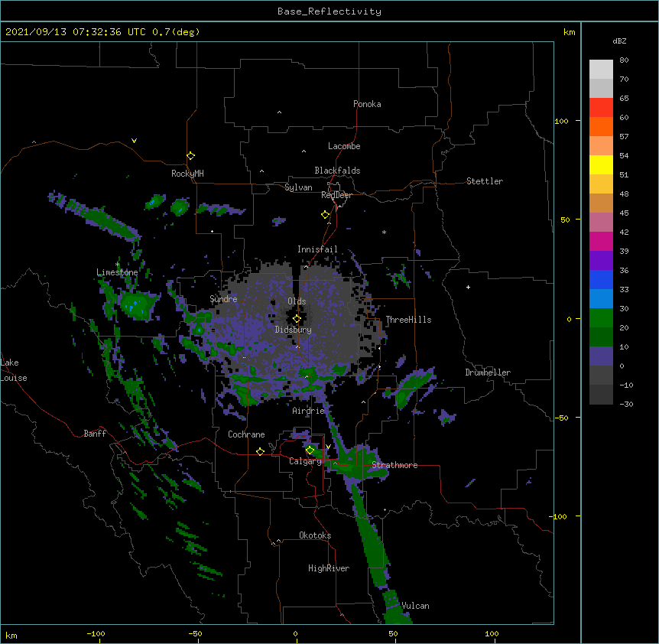
Task: Click the Banff label
Action: 95,434
